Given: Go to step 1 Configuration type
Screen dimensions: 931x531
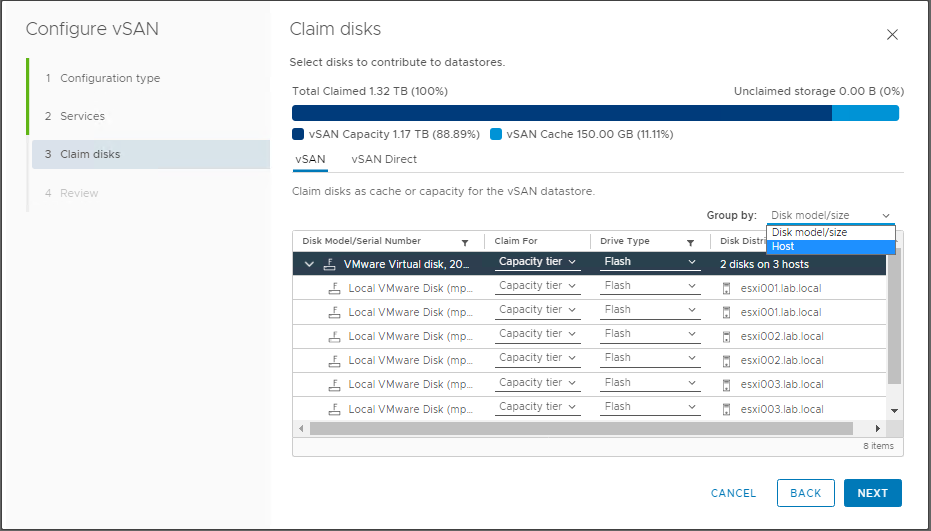Looking at the screenshot, I should [x=110, y=78].
